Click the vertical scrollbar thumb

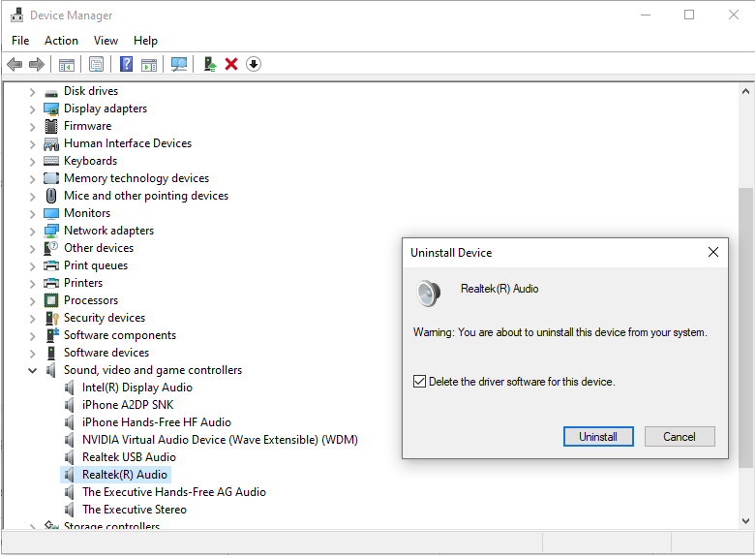745,327
